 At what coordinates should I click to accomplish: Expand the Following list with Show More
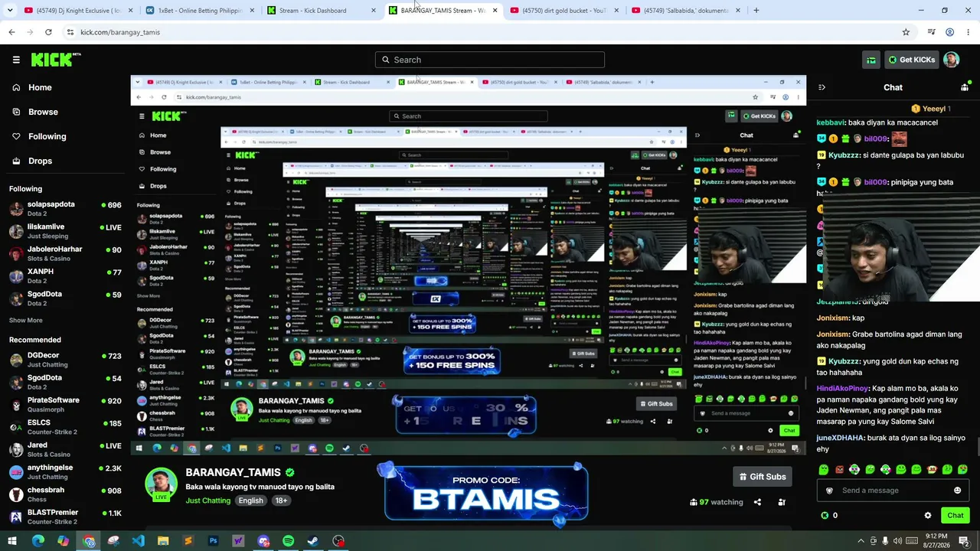[26, 321]
